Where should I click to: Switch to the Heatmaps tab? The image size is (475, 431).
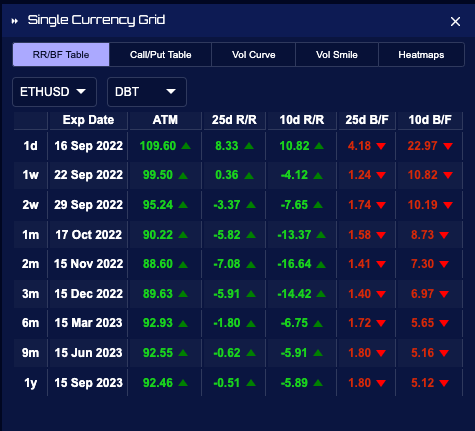[421, 55]
